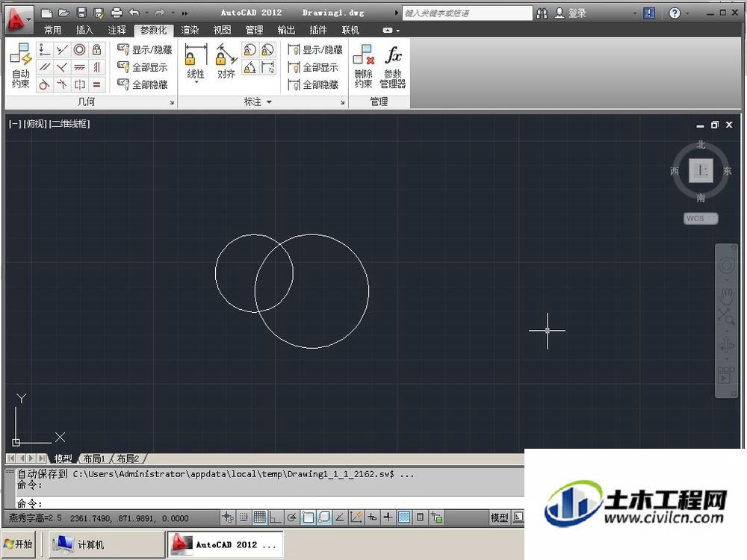Open the [二维线框] visual style menu
Screen dimensions: 747x560
click(69, 124)
